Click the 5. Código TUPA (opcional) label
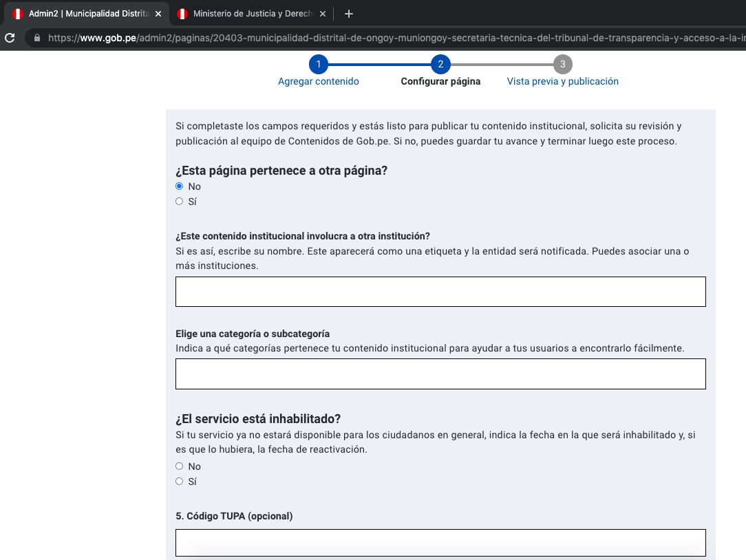The height and width of the screenshot is (560, 746). click(234, 516)
